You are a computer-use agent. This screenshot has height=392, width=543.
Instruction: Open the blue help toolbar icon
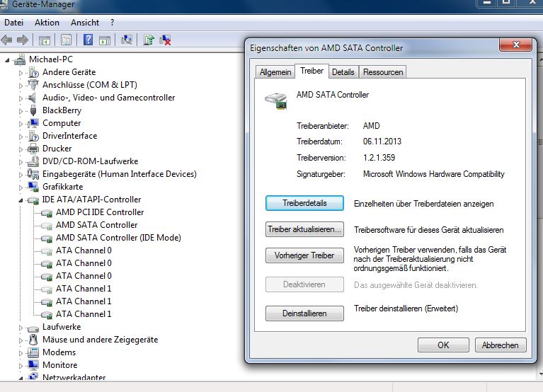(88, 40)
